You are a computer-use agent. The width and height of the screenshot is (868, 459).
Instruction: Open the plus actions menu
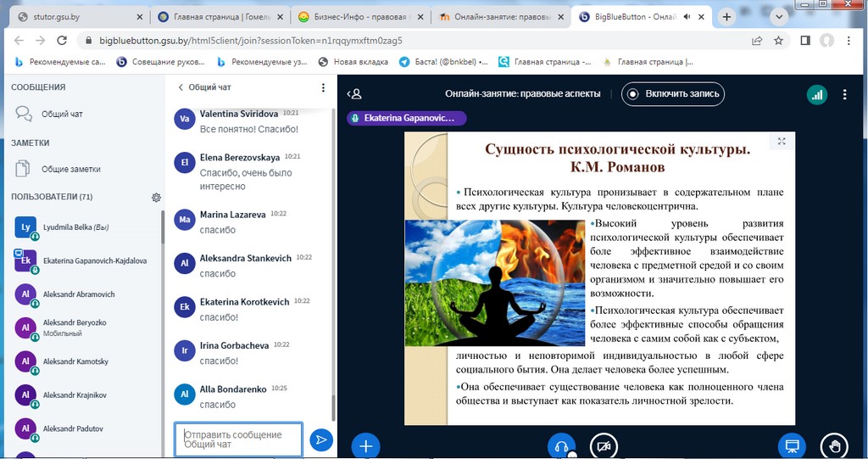(365, 445)
